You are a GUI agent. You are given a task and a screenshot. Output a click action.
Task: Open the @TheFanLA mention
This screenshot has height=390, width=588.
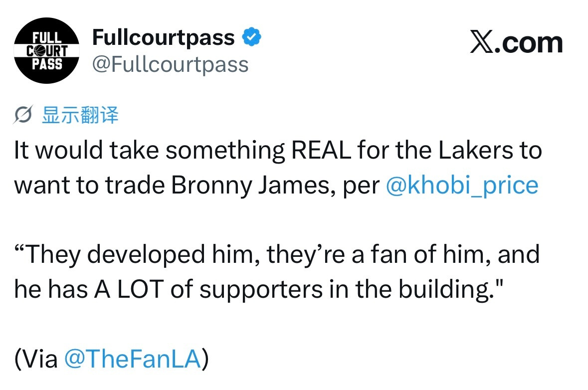coord(132,359)
